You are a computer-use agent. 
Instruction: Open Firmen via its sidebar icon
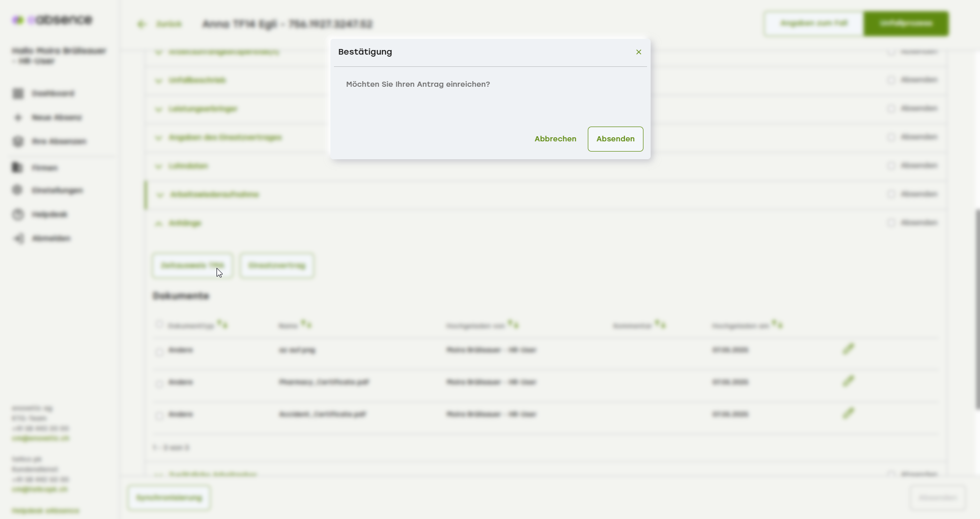coord(18,167)
